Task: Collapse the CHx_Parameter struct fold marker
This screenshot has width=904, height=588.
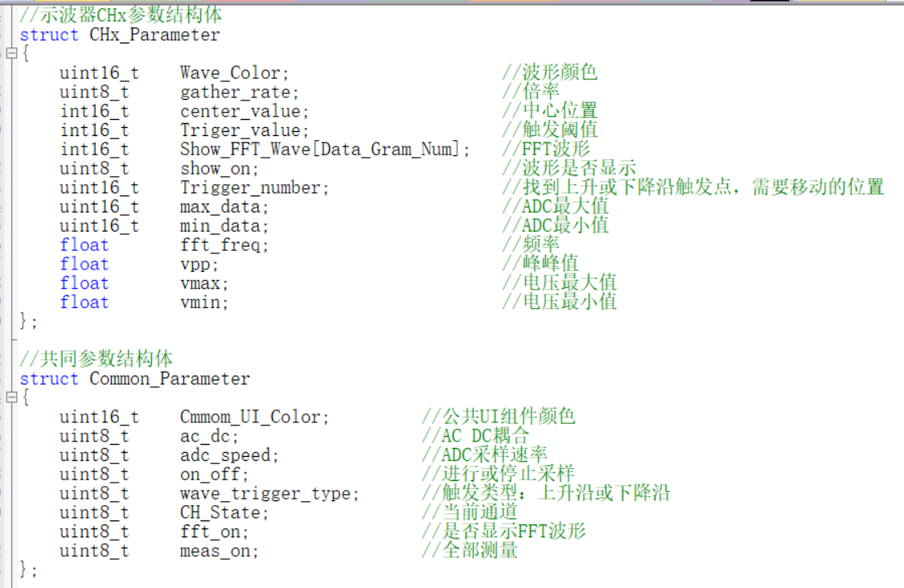Action: 11,54
